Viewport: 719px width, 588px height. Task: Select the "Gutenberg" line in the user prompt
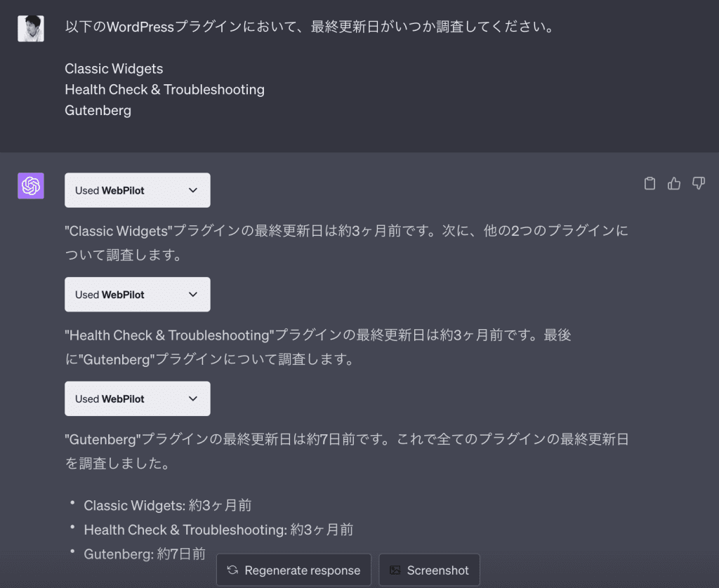[x=98, y=110]
